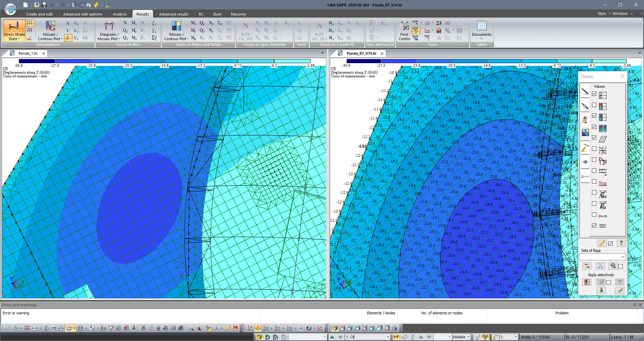This screenshot has width=644, height=341.
Task: Enable the Asw values checkbox
Action: coord(595,192)
